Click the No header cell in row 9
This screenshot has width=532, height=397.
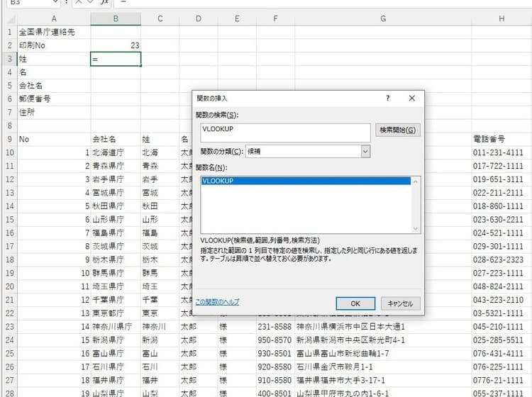tap(54, 140)
